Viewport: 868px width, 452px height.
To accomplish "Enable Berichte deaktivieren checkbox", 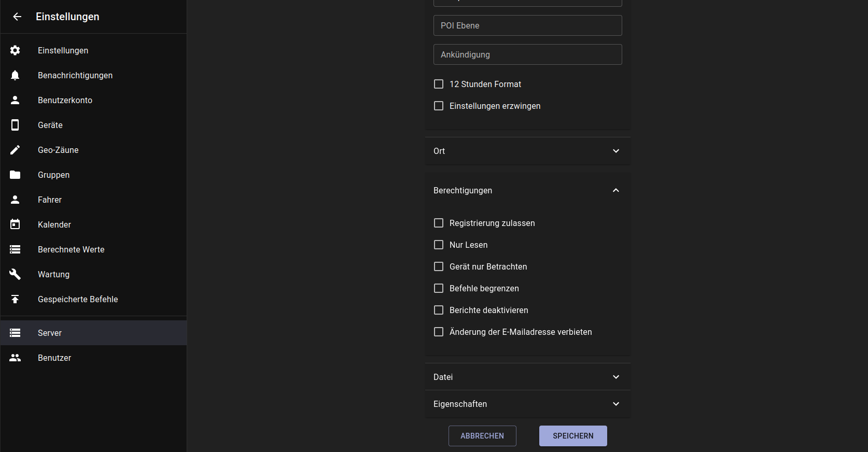I will point(439,310).
